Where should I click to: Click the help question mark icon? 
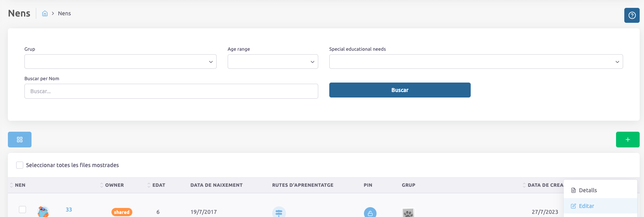[632, 15]
